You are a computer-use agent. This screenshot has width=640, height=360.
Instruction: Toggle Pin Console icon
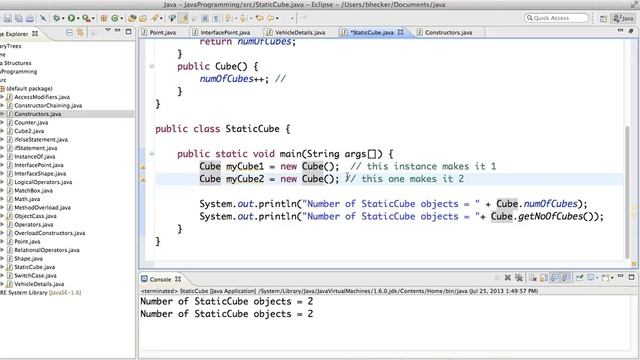[x=579, y=278]
